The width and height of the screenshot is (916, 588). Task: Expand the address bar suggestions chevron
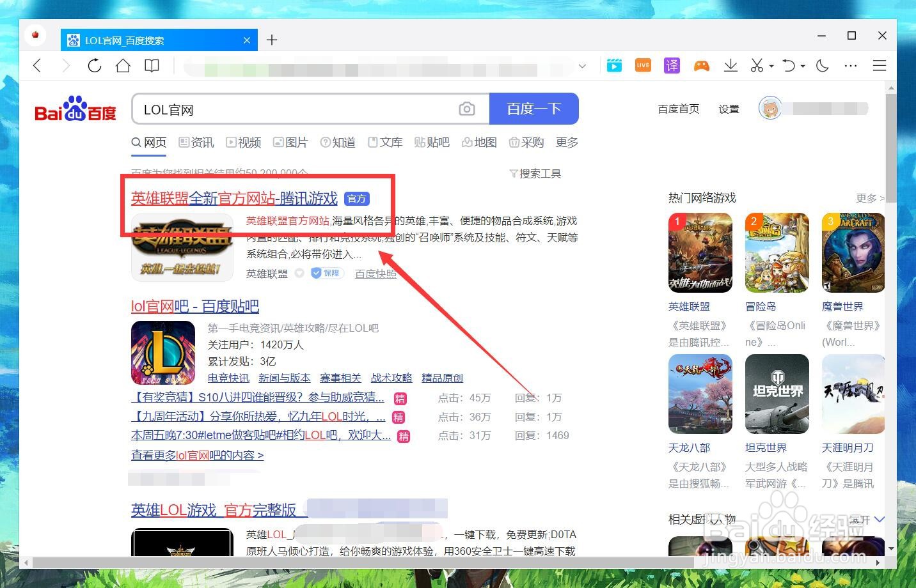click(582, 65)
